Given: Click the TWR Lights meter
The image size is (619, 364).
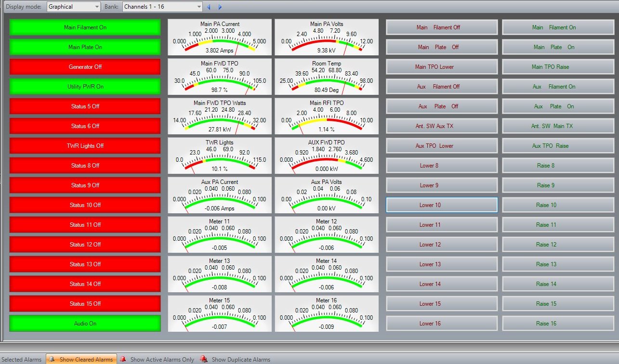Looking at the screenshot, I should (x=220, y=156).
